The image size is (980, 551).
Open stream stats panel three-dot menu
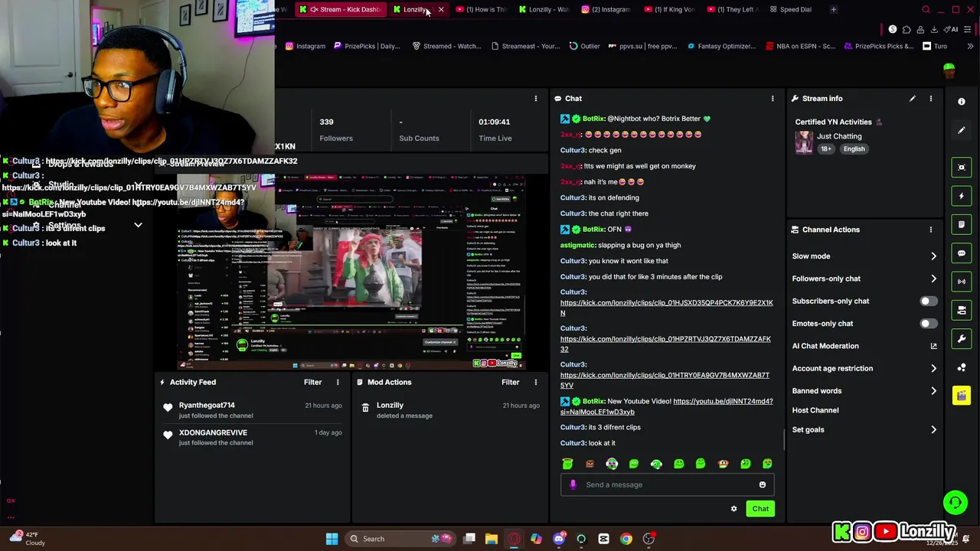(536, 99)
